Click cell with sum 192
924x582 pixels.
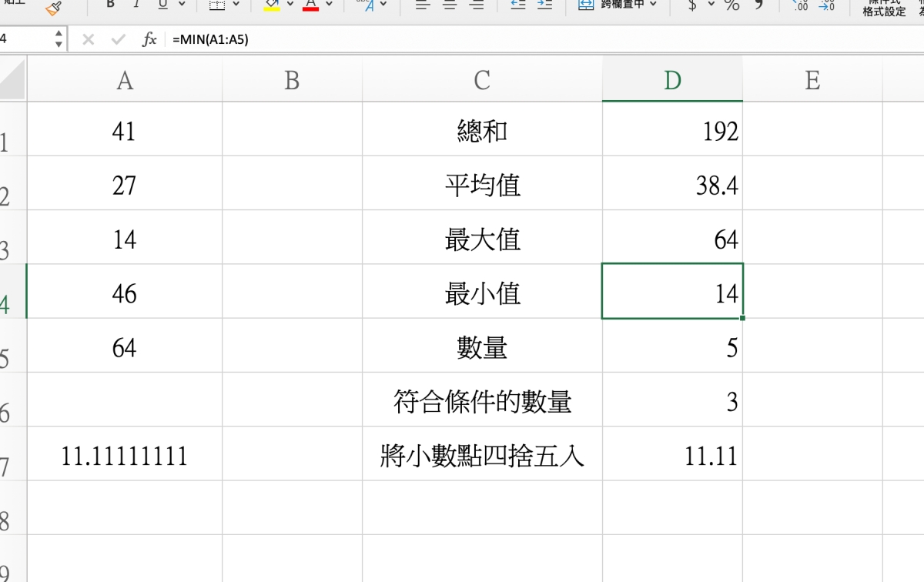[672, 129]
